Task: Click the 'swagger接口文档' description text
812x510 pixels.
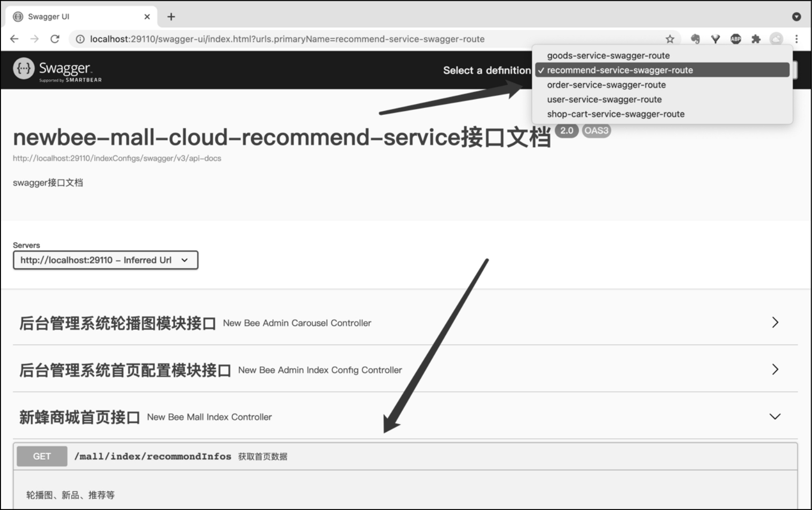Action: point(48,183)
